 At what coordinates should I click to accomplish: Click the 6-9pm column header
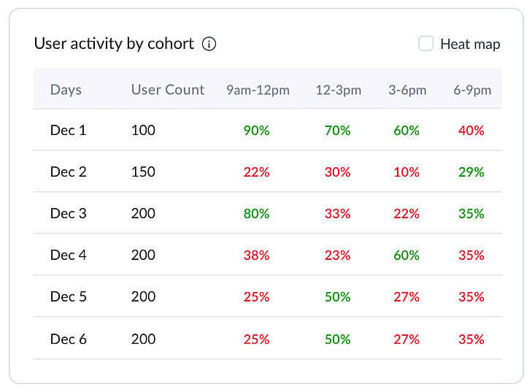coord(472,91)
